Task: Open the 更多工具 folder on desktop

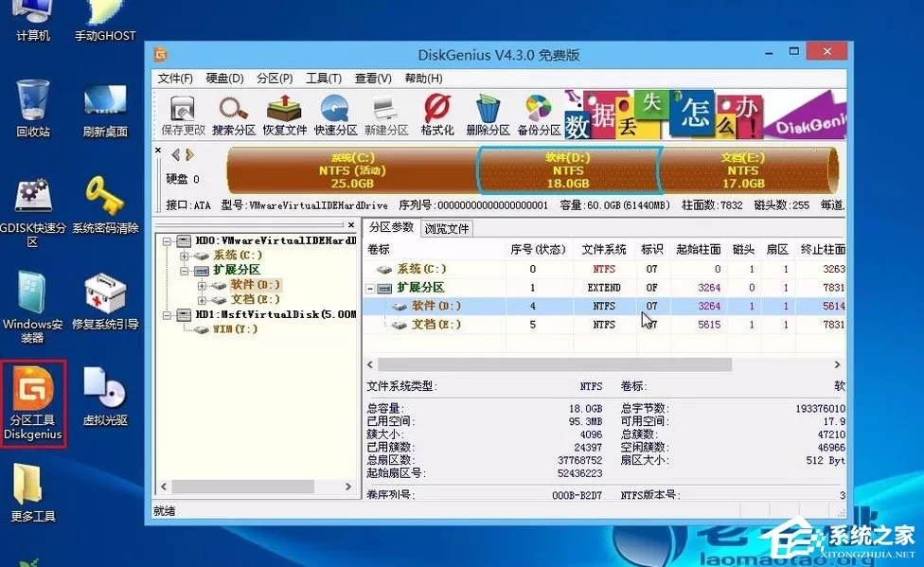Action: coord(33,493)
